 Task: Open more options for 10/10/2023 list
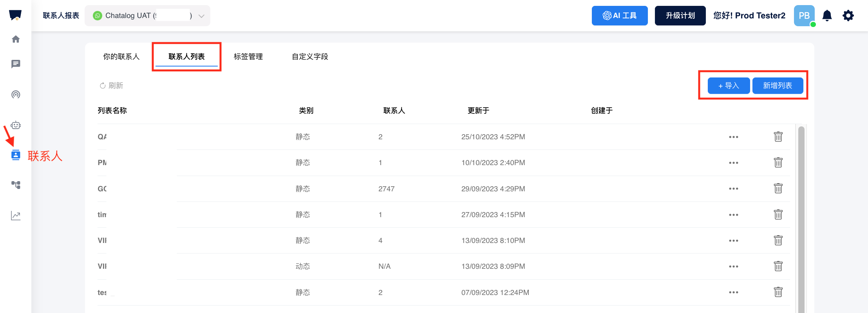point(733,163)
